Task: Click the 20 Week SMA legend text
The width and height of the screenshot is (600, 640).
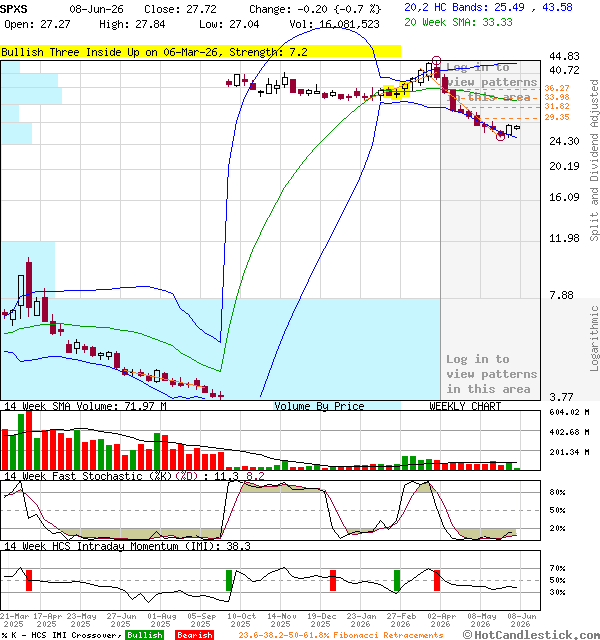Action: coord(458,22)
